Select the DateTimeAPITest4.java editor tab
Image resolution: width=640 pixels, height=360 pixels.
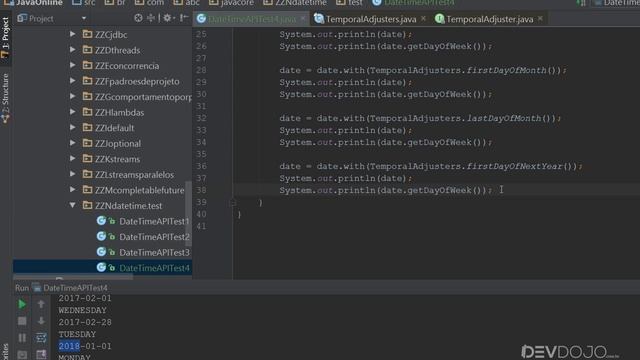tap(252, 19)
